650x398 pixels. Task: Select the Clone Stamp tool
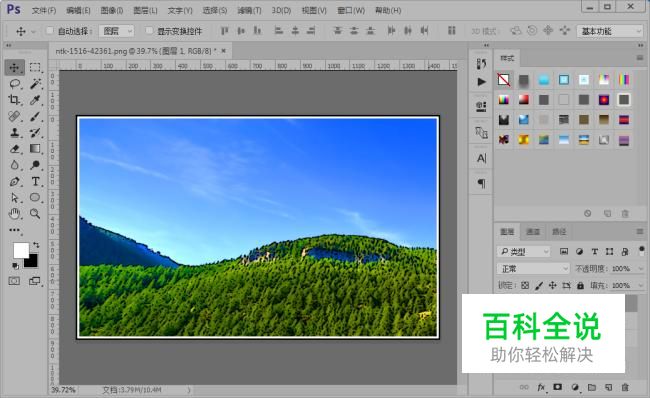(x=15, y=133)
